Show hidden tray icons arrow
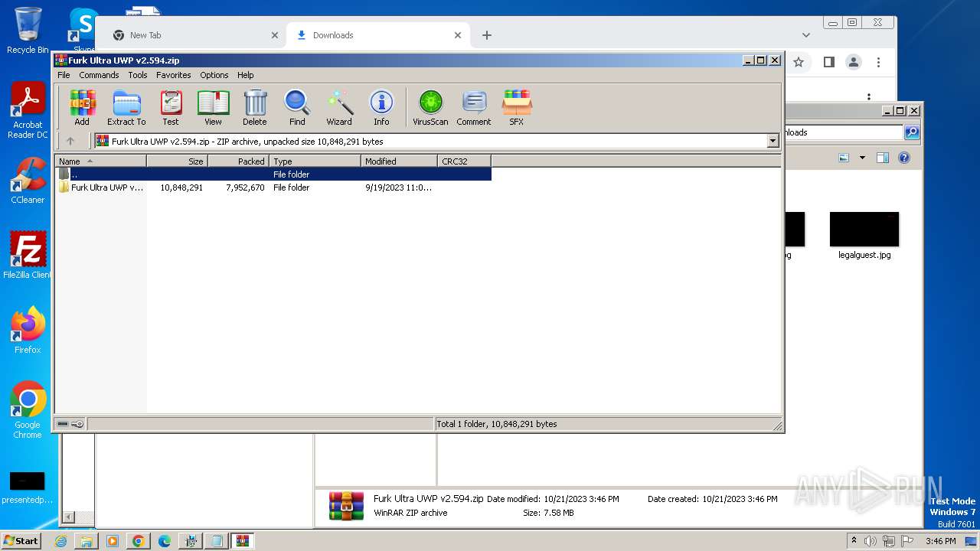 (x=854, y=540)
